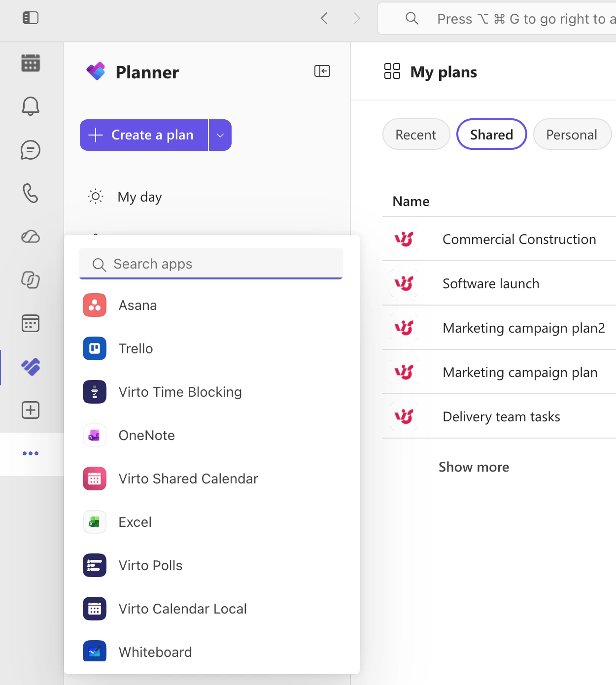Open the Excel app
Viewport: 616px width, 685px height.
(x=212, y=522)
